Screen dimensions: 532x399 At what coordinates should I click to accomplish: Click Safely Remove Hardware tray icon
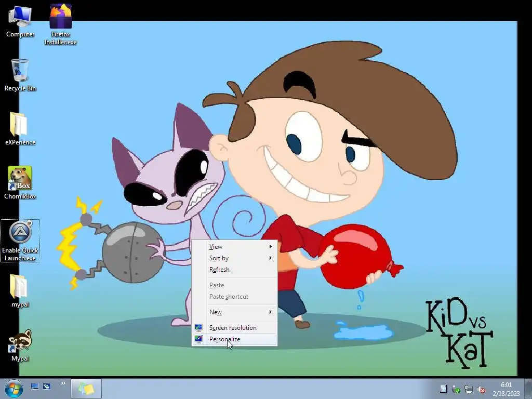[x=456, y=389]
